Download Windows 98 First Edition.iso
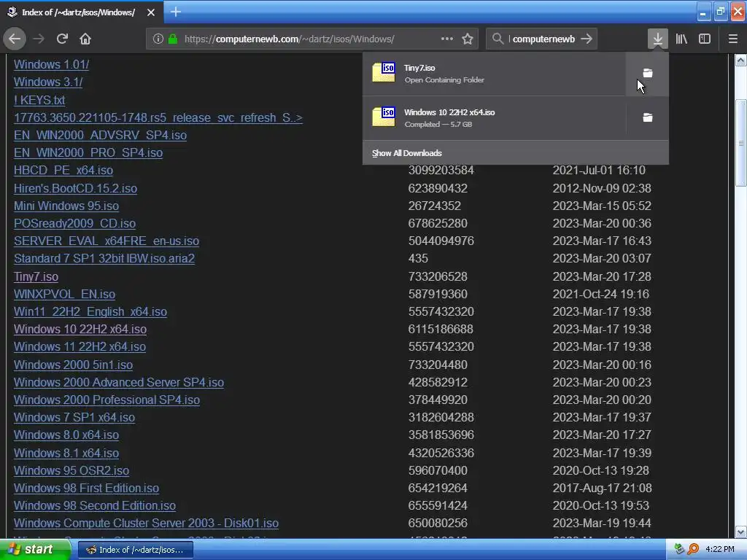The image size is (747, 560). [86, 488]
